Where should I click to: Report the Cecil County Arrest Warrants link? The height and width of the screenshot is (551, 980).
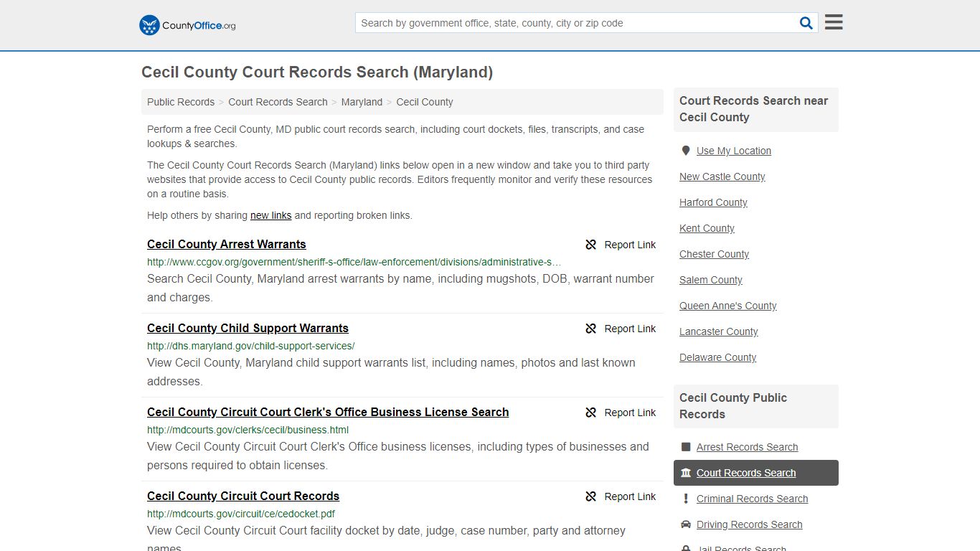(x=621, y=245)
